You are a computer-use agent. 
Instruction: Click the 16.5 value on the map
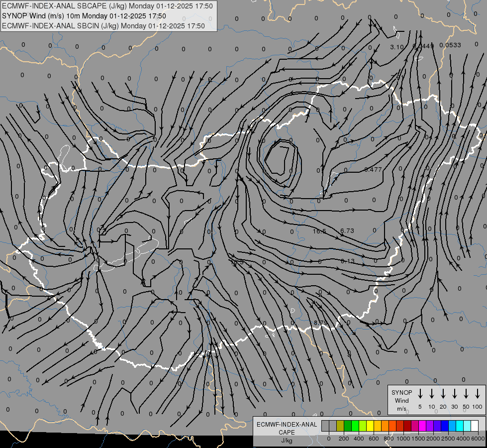click(319, 231)
